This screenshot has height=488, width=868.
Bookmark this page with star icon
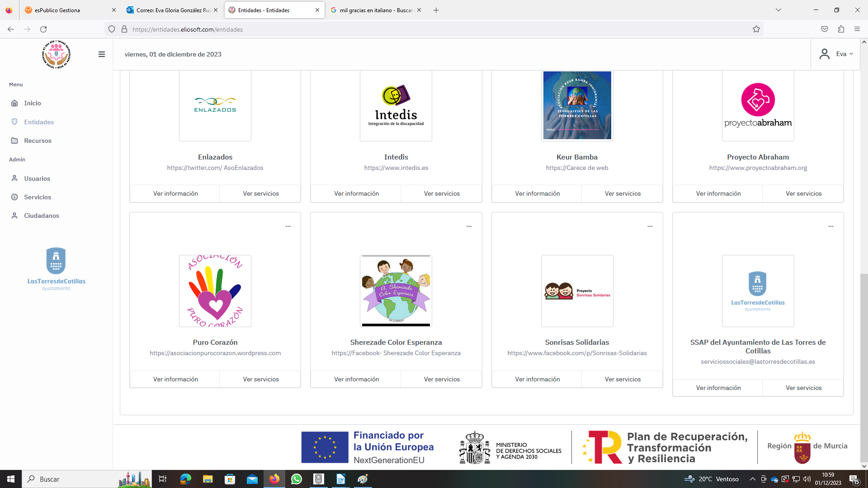[x=756, y=29]
